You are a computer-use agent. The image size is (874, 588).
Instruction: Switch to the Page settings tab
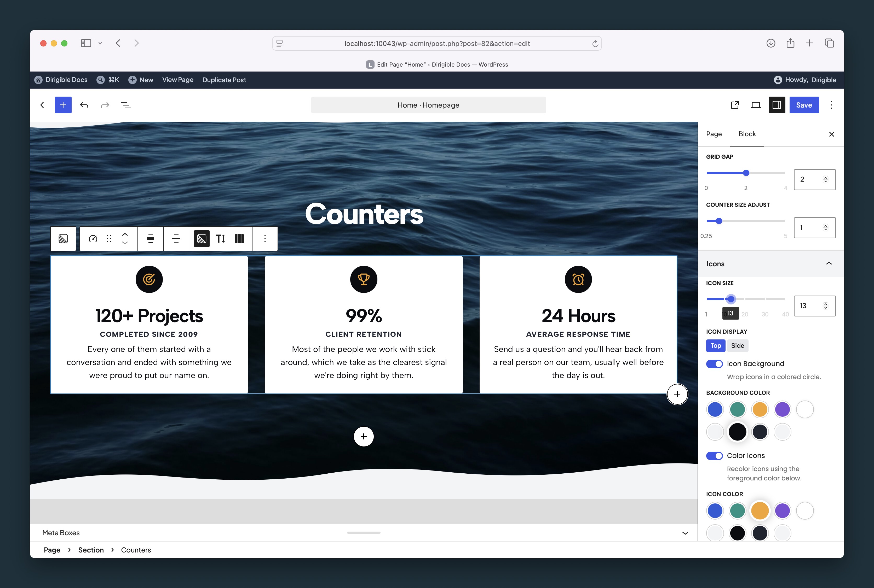pos(714,134)
